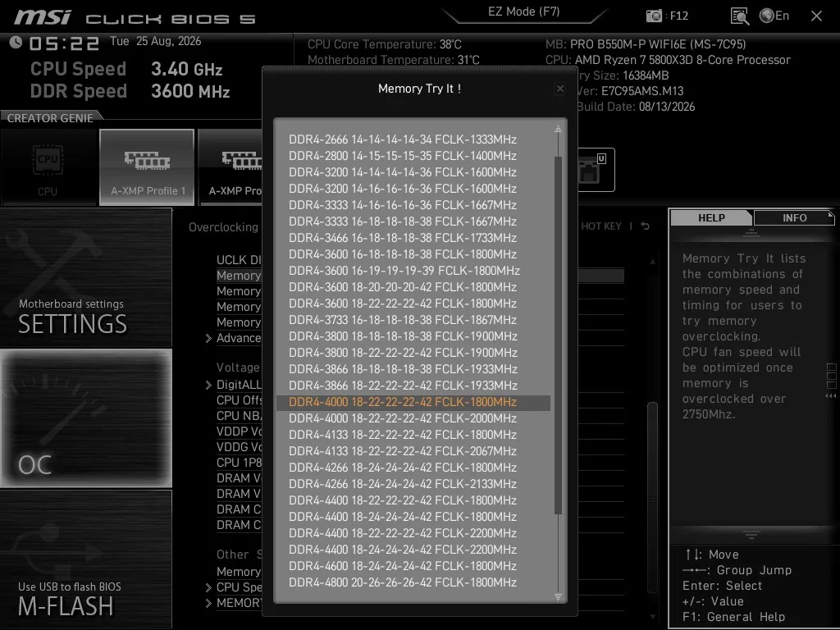This screenshot has width=840, height=630.
Task: Select DDR4-4400 18-22-22-22-42 FCLK-1800MHz
Action: point(402,500)
